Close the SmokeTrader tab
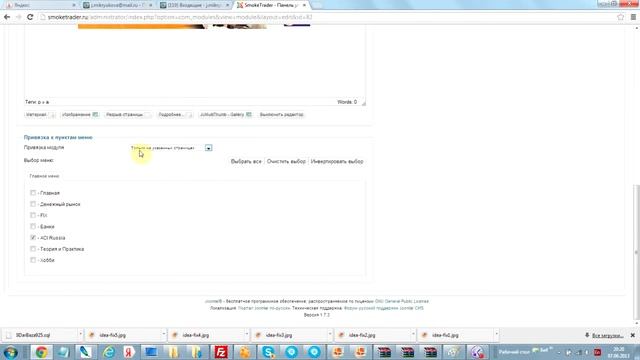The image size is (640, 360). pos(304,5)
